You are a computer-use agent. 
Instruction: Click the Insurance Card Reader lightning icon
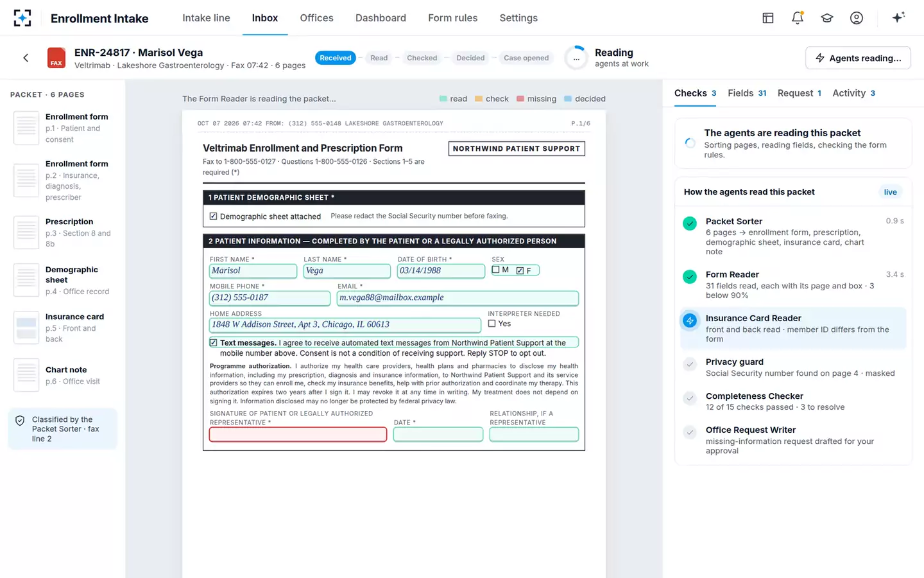tap(690, 320)
